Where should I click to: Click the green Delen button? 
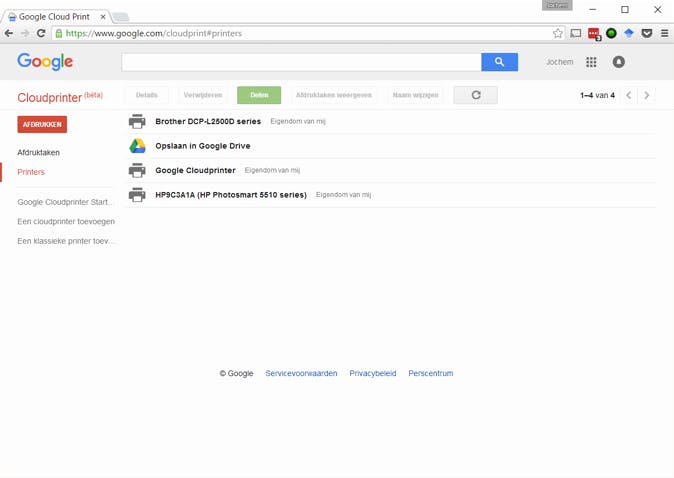(x=259, y=95)
